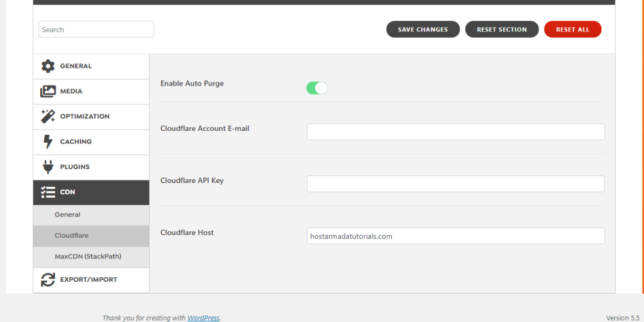Screen dimensions: 644x322
Task: Click the Enable Auto Purge label
Action: [x=192, y=84]
